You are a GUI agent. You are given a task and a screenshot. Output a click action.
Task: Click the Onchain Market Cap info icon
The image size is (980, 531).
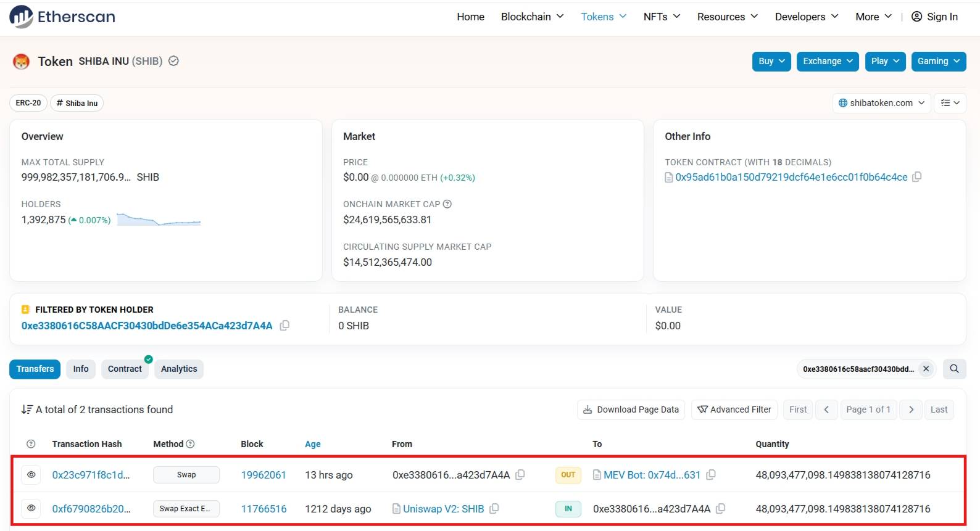click(447, 204)
